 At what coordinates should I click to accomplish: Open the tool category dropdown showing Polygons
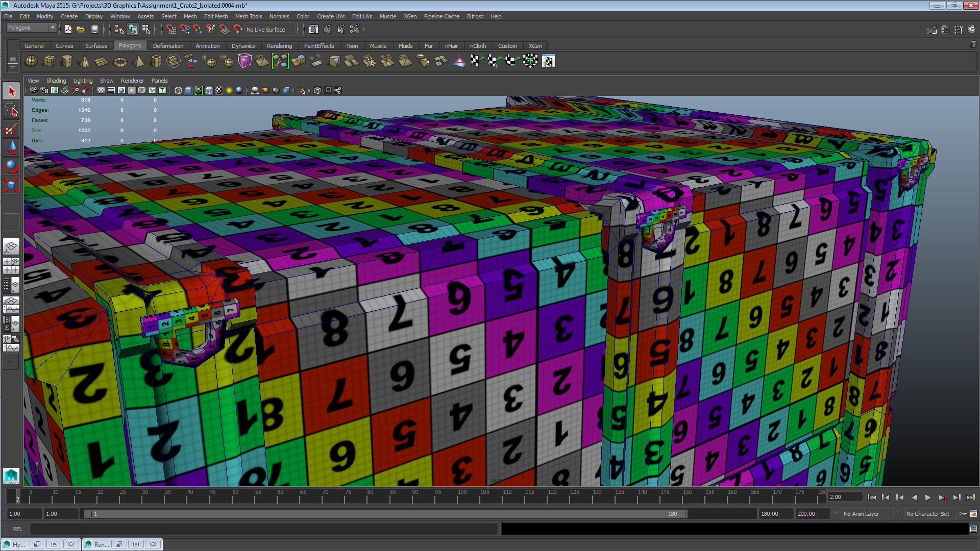pyautogui.click(x=31, y=28)
